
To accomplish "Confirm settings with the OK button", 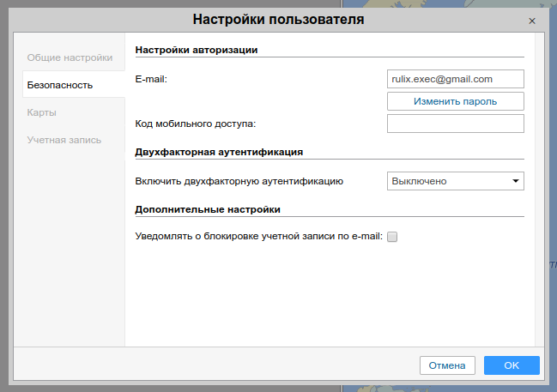I will [x=512, y=365].
